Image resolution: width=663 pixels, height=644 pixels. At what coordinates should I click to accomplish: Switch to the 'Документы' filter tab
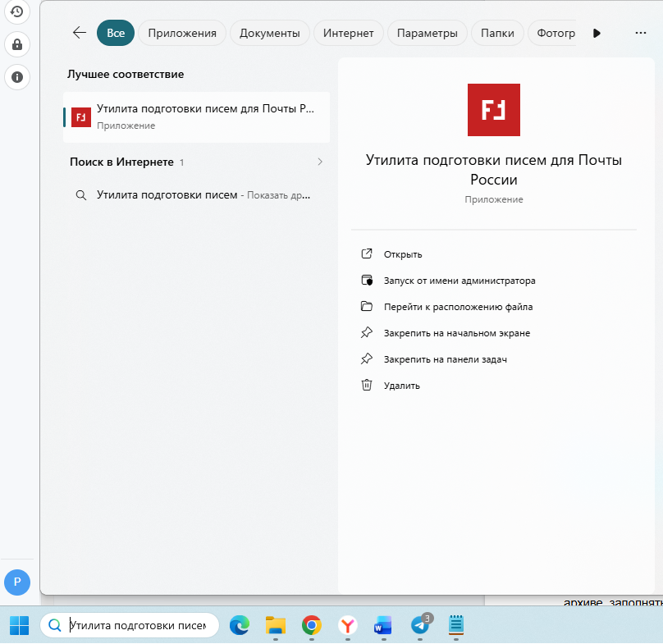click(x=270, y=33)
